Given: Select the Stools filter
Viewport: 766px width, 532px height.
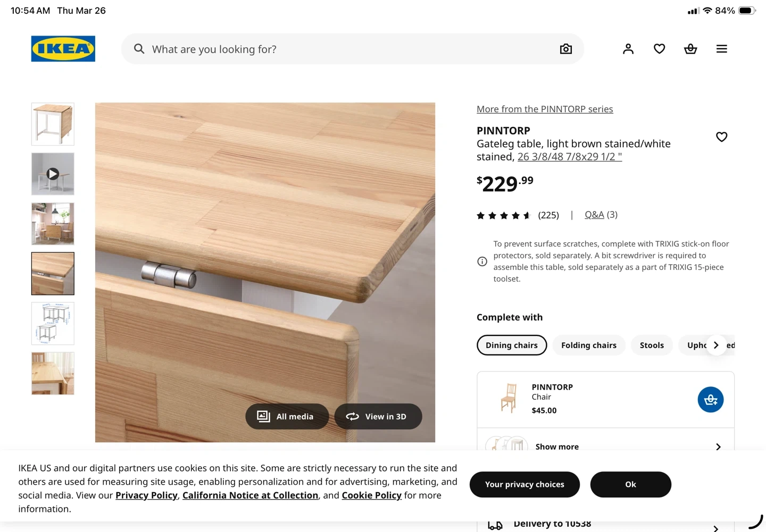Looking at the screenshot, I should click(652, 345).
